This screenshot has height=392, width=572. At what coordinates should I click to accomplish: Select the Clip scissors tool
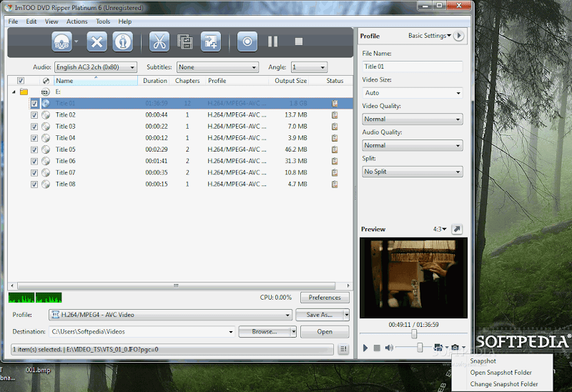(x=159, y=41)
